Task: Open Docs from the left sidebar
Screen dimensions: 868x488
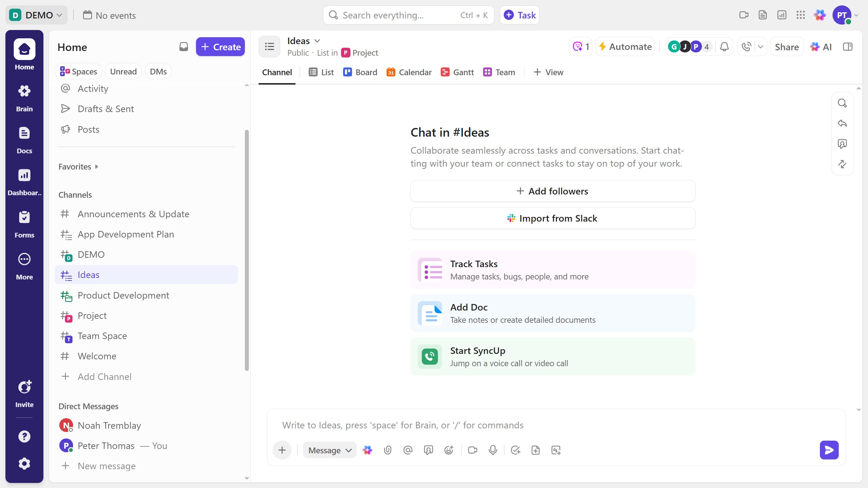Action: click(x=24, y=139)
